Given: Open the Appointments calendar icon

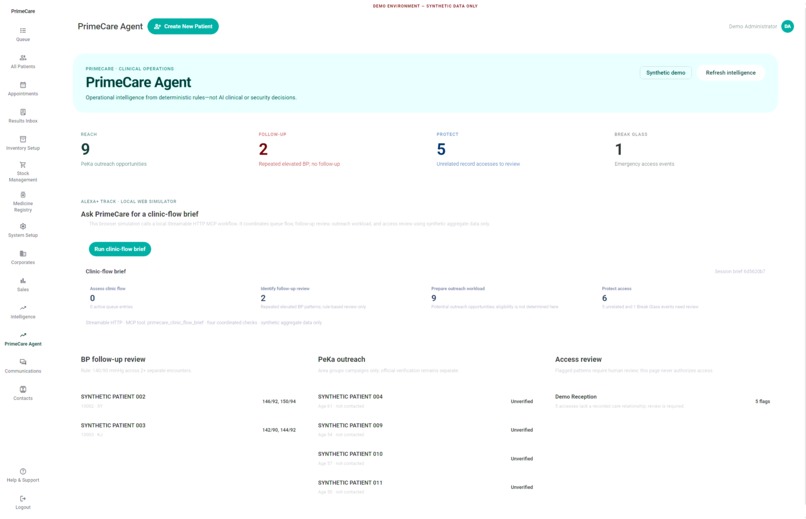Looking at the screenshot, I should click(x=23, y=85).
